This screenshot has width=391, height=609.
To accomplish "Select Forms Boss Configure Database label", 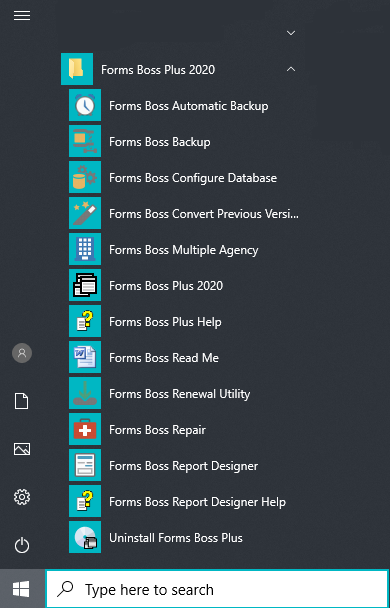I will (x=193, y=178).
